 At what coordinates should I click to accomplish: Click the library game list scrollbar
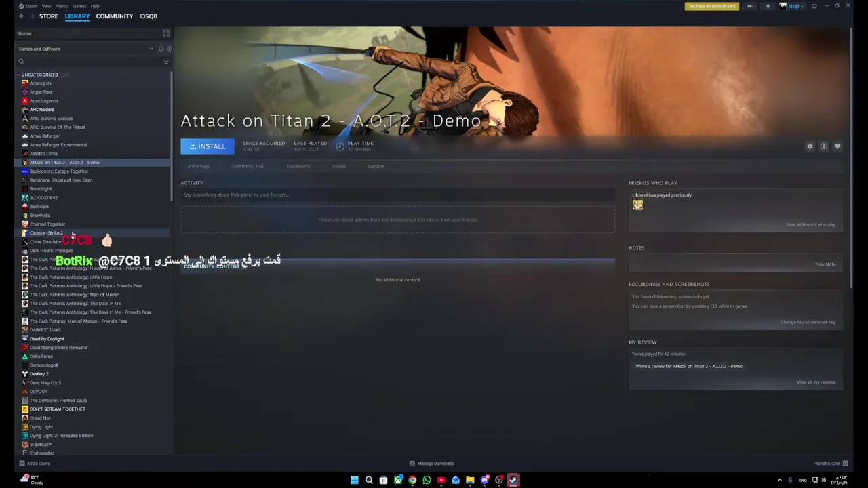point(172,136)
